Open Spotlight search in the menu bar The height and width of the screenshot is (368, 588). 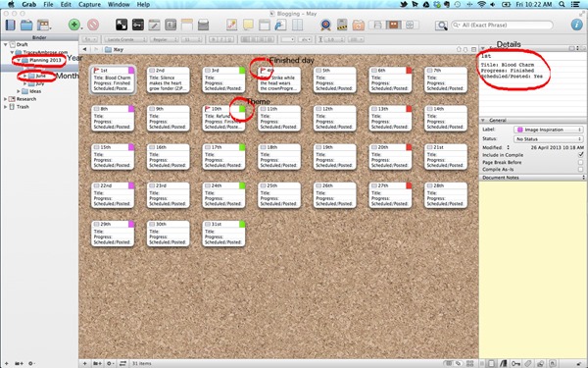562,5
